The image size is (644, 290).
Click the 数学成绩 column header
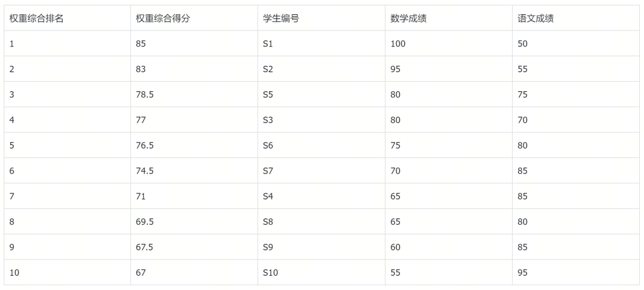[x=408, y=18]
